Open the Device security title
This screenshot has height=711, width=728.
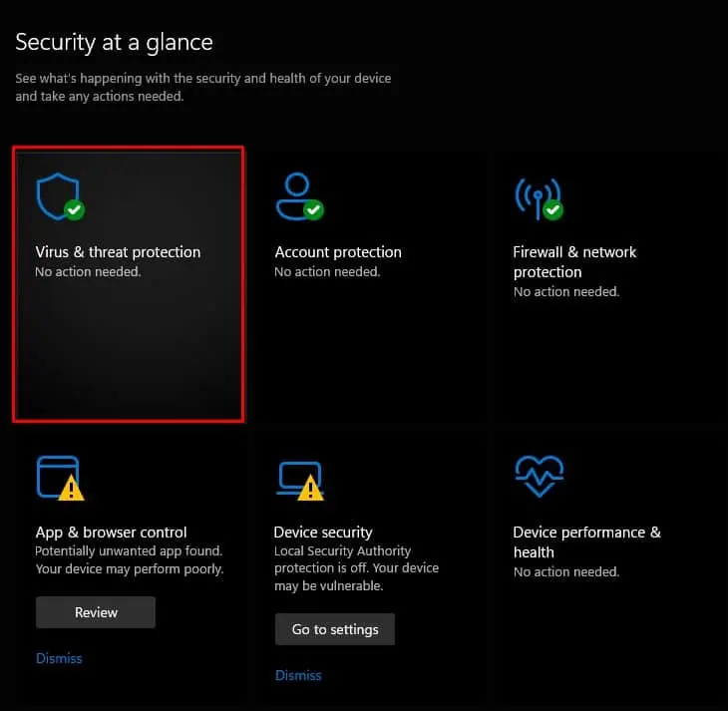323,533
